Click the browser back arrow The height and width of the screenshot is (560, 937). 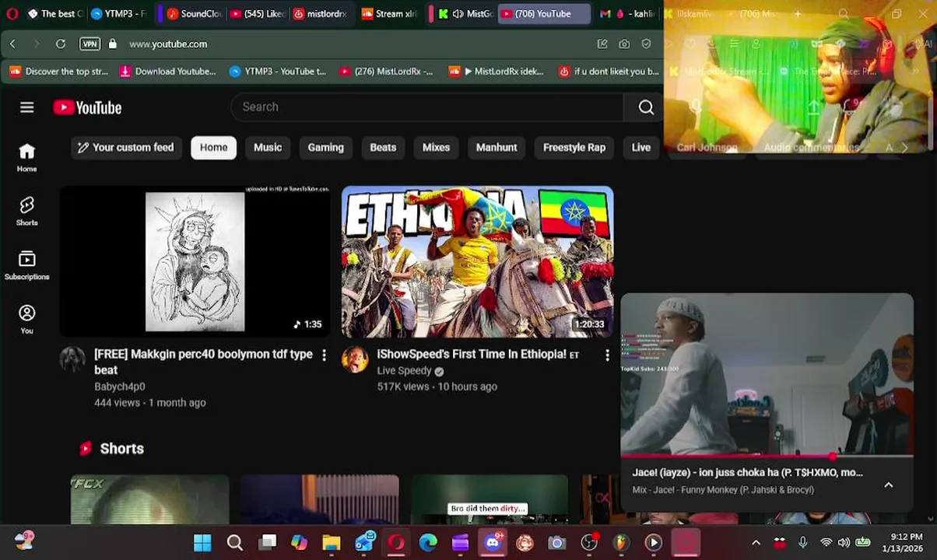[x=12, y=44]
